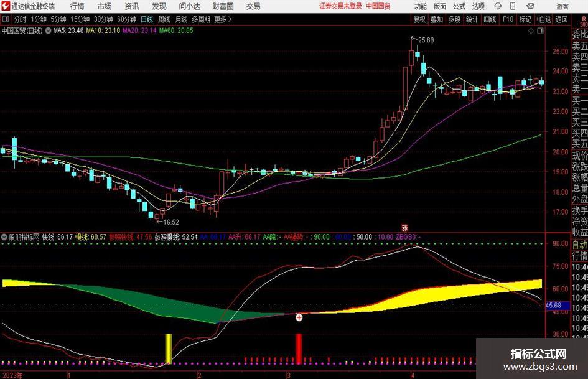Open the 财富圈 menu
The image size is (588, 379).
[223, 6]
